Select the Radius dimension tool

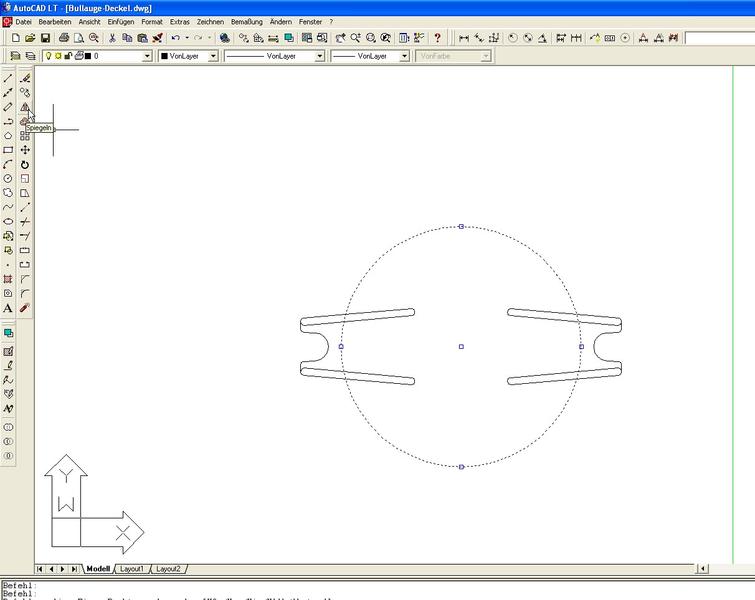[x=512, y=38]
